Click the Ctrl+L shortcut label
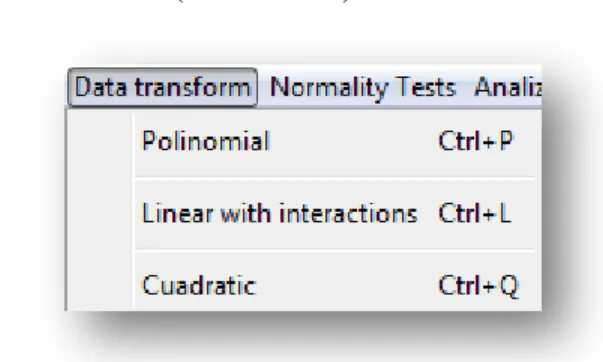This screenshot has height=362, width=603. pyautogui.click(x=475, y=213)
